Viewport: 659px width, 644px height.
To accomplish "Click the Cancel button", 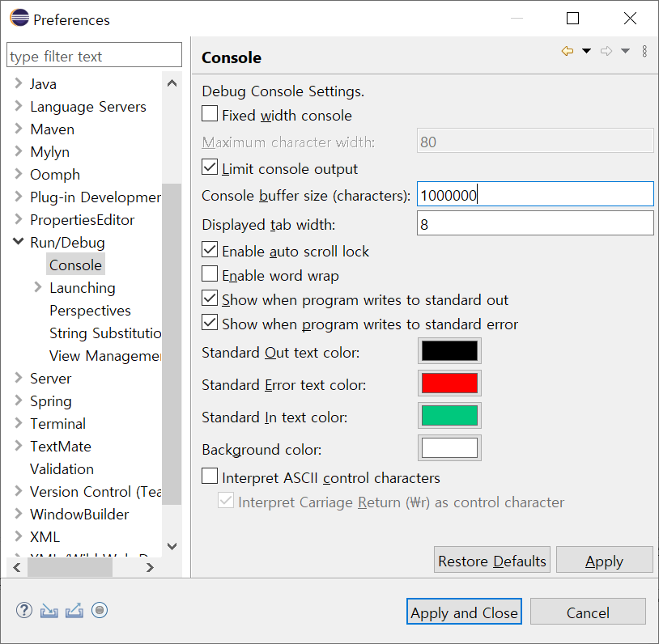I will [x=588, y=612].
